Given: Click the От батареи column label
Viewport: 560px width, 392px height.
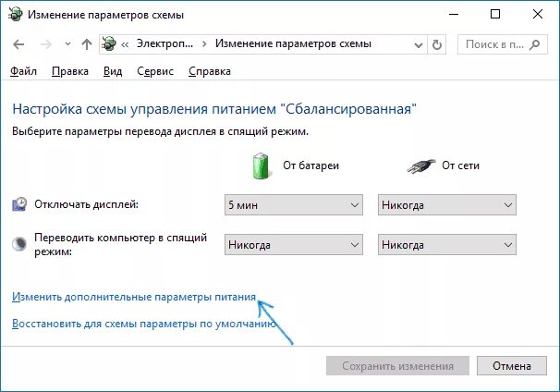Looking at the screenshot, I should [310, 165].
